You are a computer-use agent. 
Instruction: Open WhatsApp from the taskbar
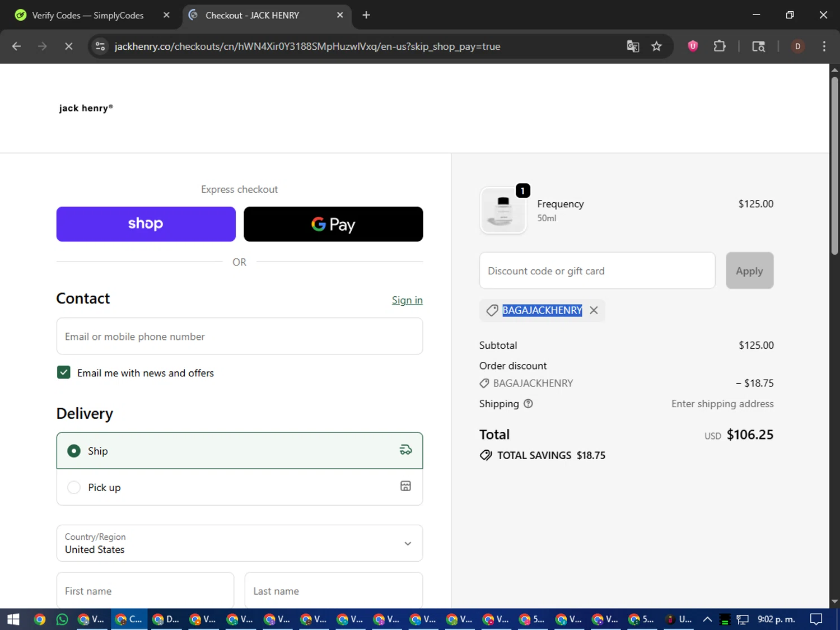[x=62, y=619]
